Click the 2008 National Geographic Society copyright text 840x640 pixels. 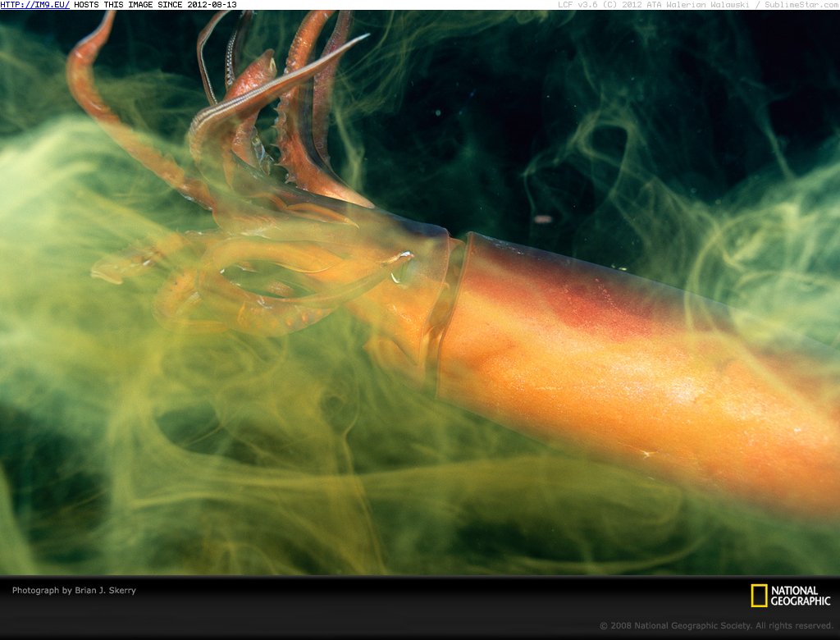pos(716,625)
